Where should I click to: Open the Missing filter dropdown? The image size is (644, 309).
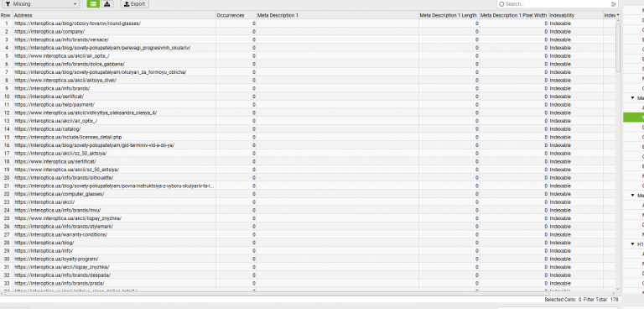coord(40,3)
